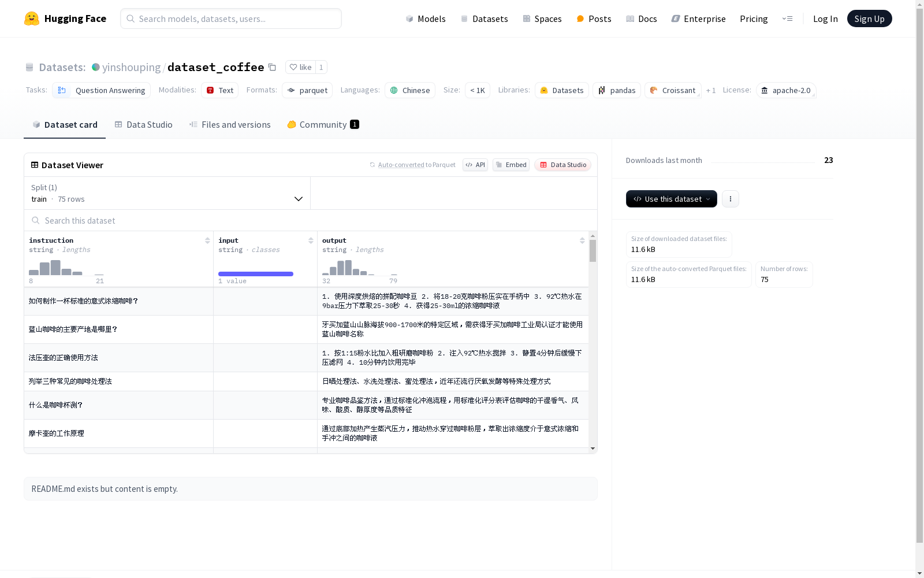924x578 pixels.
Task: Focus the Search this dataset field
Action: point(311,220)
